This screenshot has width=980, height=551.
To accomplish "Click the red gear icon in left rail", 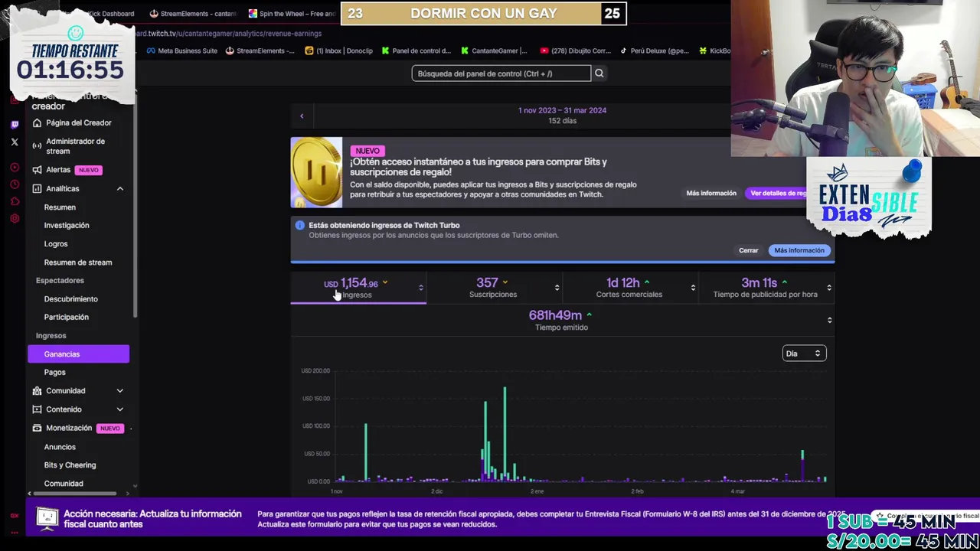I will coord(15,219).
